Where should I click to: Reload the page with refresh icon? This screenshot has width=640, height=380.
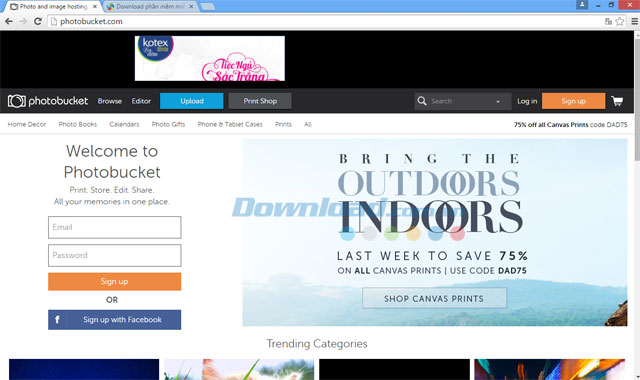pyautogui.click(x=38, y=21)
